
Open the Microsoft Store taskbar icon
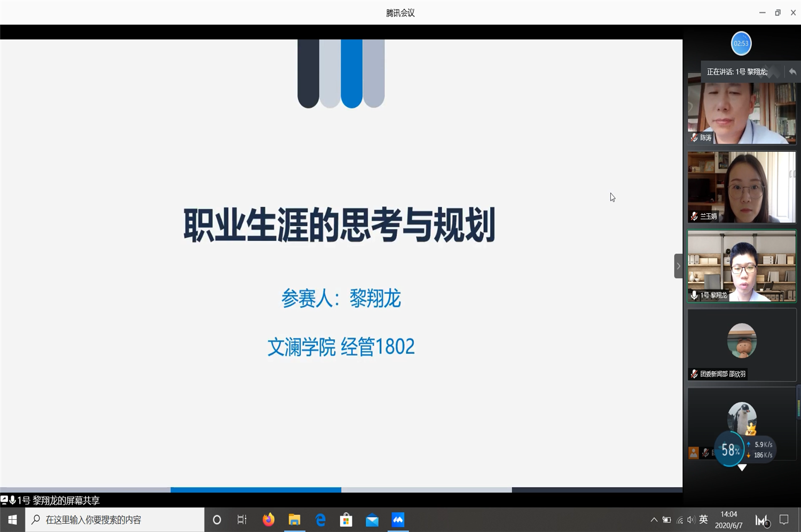click(346, 520)
